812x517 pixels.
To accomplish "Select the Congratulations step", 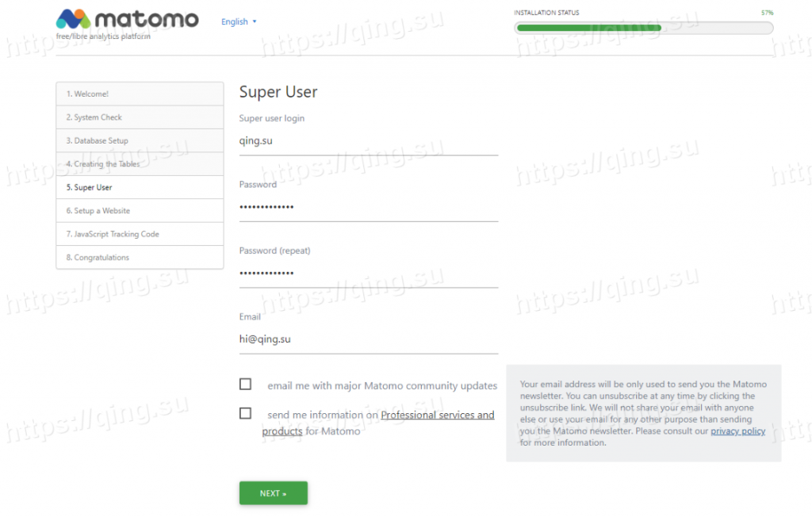I will (x=140, y=258).
